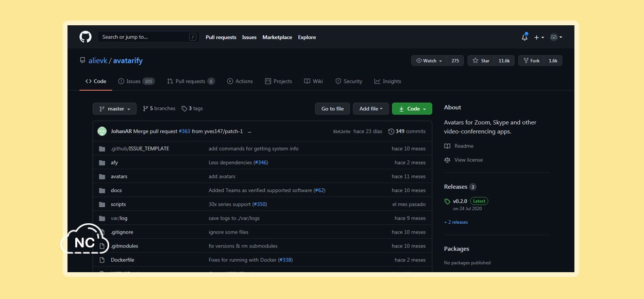Screen dimensions: 644x299
Task: Open issue #350 in scripts commit message
Action: pyautogui.click(x=259, y=204)
